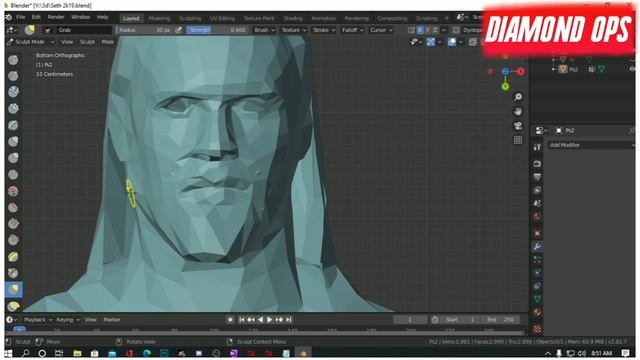
Task: Open the timeline Keying dropdown
Action: tap(68, 320)
